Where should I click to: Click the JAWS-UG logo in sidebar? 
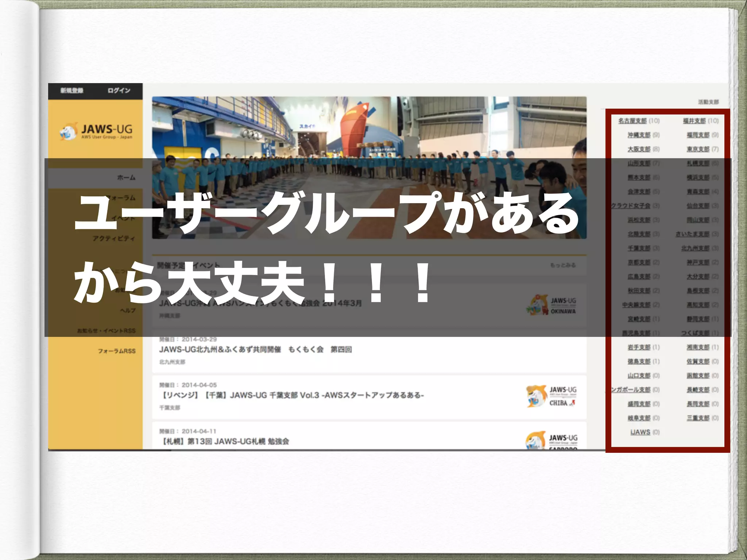[x=96, y=132]
